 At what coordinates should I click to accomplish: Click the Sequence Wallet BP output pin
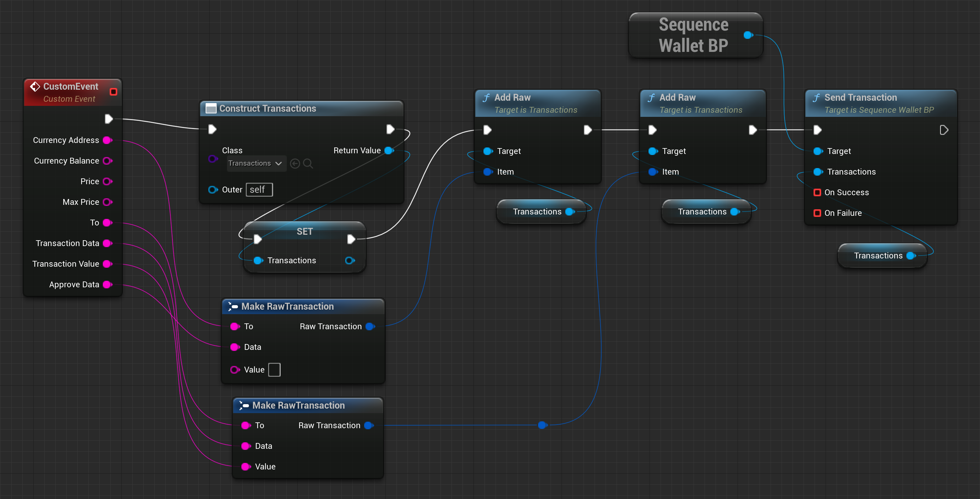[748, 35]
